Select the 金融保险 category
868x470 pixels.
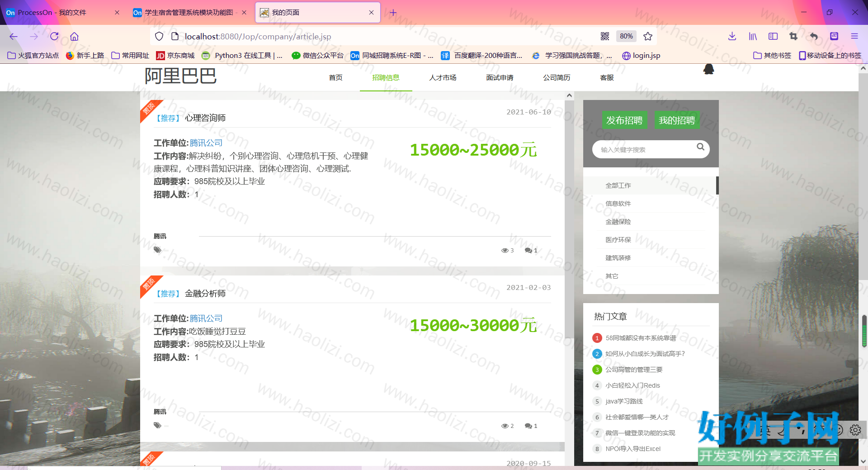point(618,222)
